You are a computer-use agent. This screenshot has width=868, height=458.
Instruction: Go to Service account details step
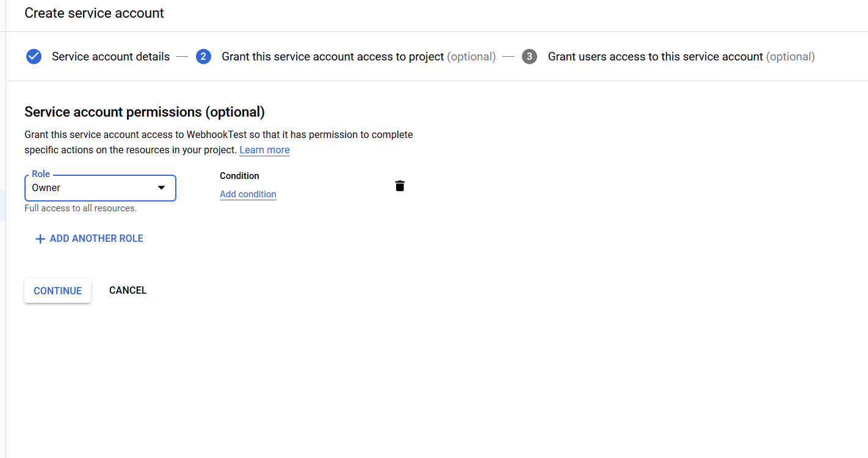(110, 57)
